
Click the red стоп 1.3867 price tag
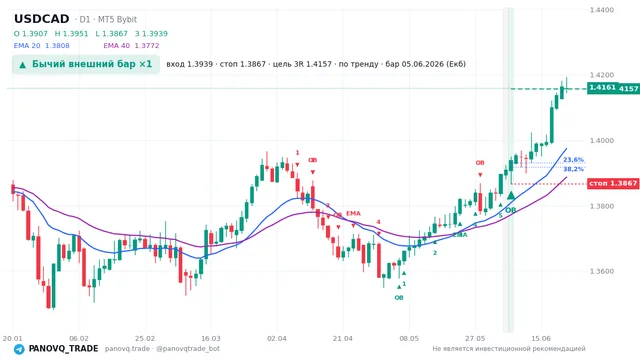pos(613,183)
